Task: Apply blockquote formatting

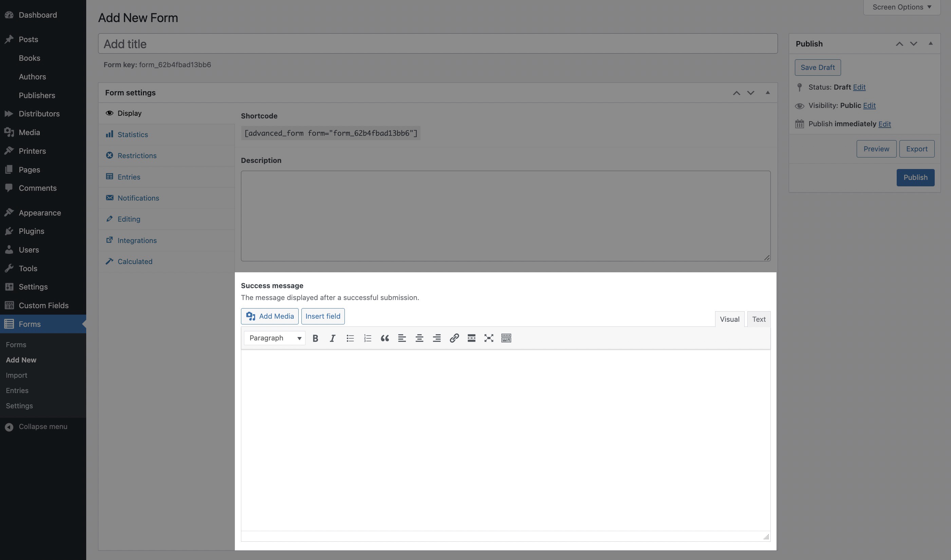Action: [385, 338]
